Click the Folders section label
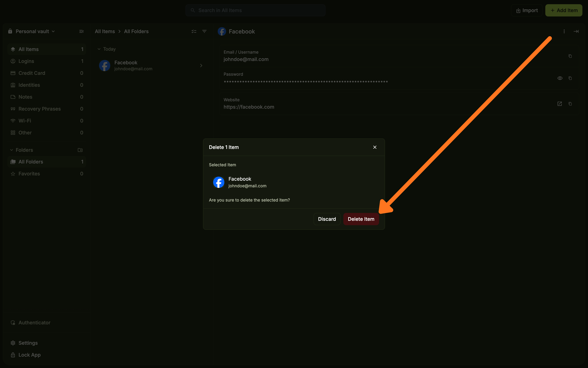Image resolution: width=588 pixels, height=368 pixels. click(x=24, y=150)
